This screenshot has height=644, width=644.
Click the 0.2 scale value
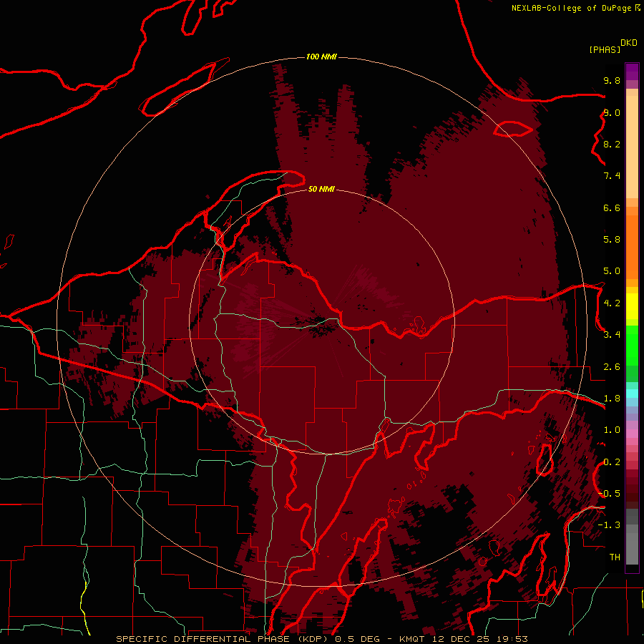click(x=612, y=462)
